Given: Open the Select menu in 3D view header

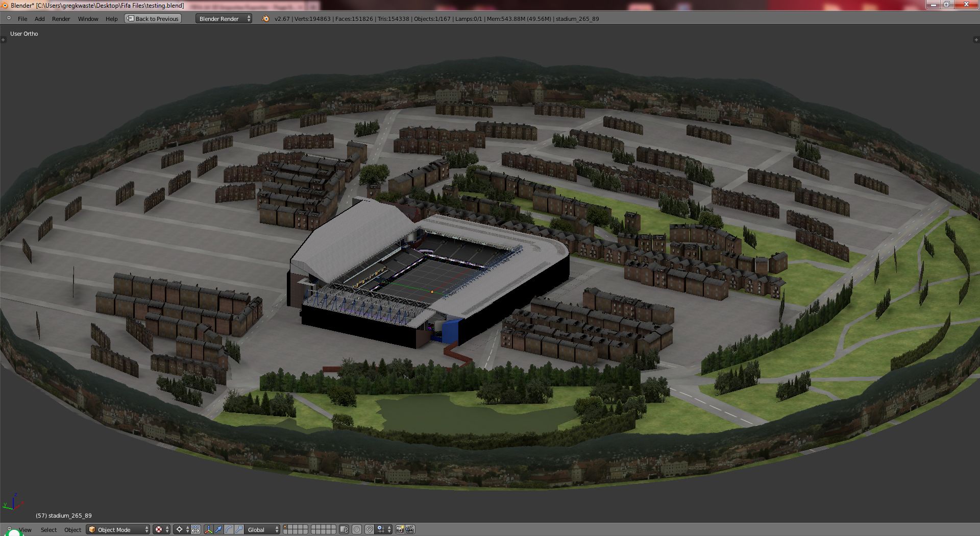Looking at the screenshot, I should [x=48, y=530].
